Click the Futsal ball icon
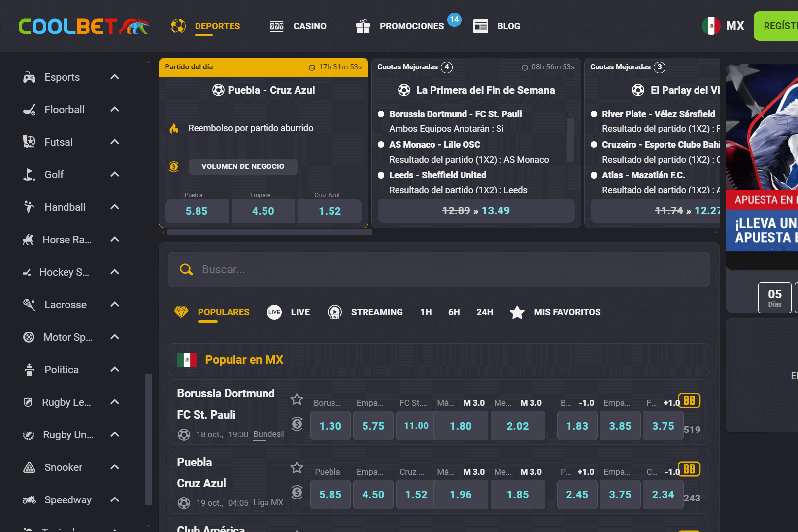Screen dimensions: 798x532 (x=29, y=142)
